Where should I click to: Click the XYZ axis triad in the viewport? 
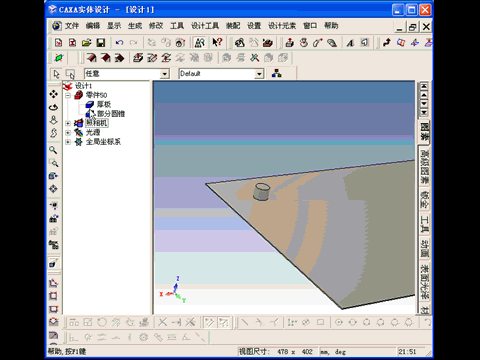click(x=173, y=290)
